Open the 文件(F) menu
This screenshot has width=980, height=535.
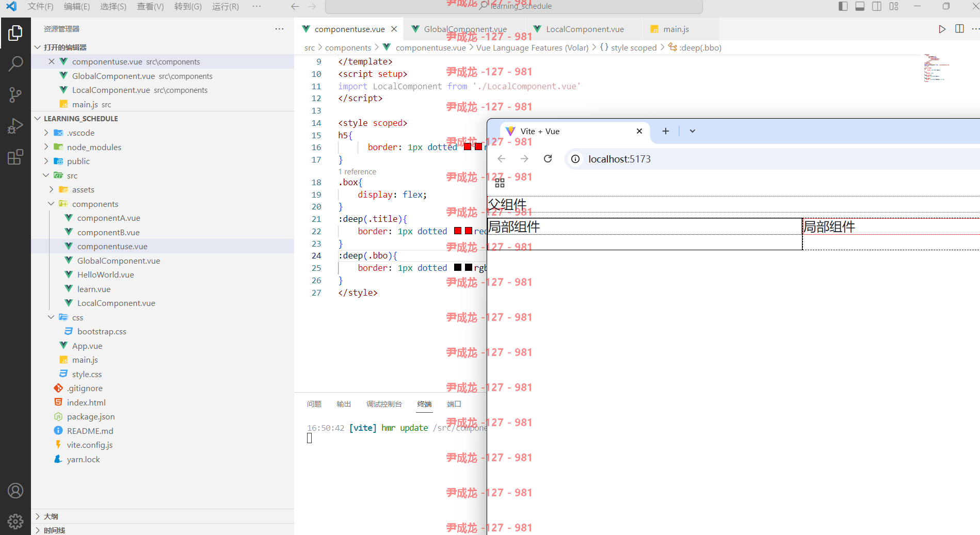(x=40, y=6)
